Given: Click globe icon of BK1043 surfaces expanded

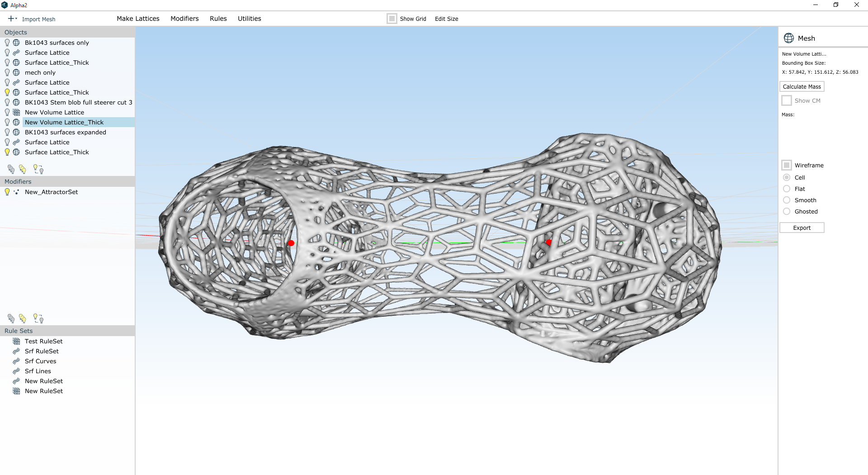Looking at the screenshot, I should (x=16, y=132).
